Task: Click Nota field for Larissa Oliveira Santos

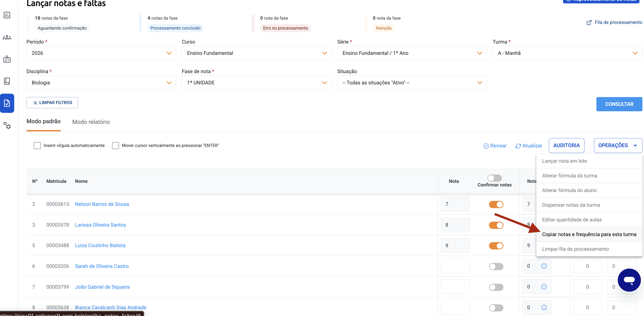Action: tap(455, 225)
